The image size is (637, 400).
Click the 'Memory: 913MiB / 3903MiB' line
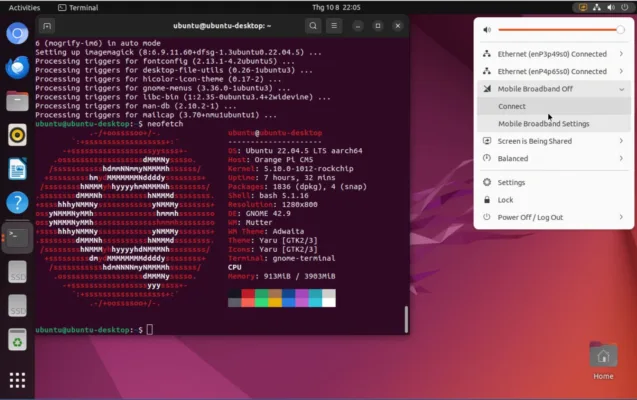[282, 276]
